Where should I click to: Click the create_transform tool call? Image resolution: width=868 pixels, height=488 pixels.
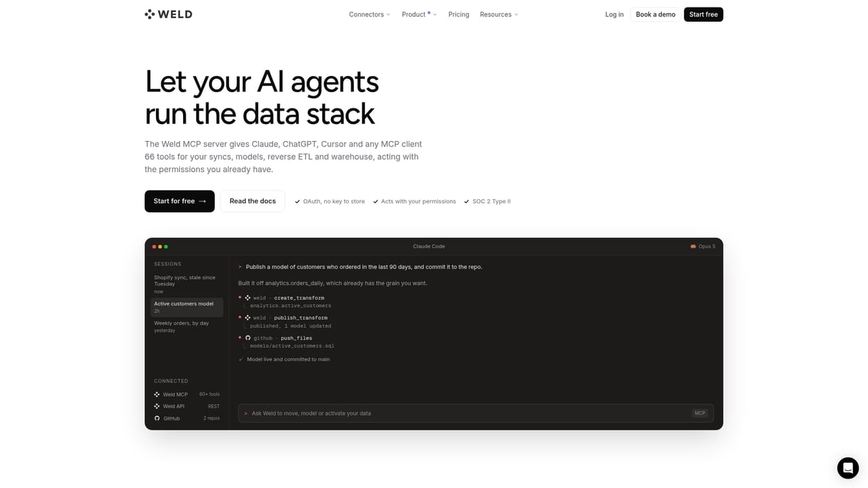pos(299,298)
